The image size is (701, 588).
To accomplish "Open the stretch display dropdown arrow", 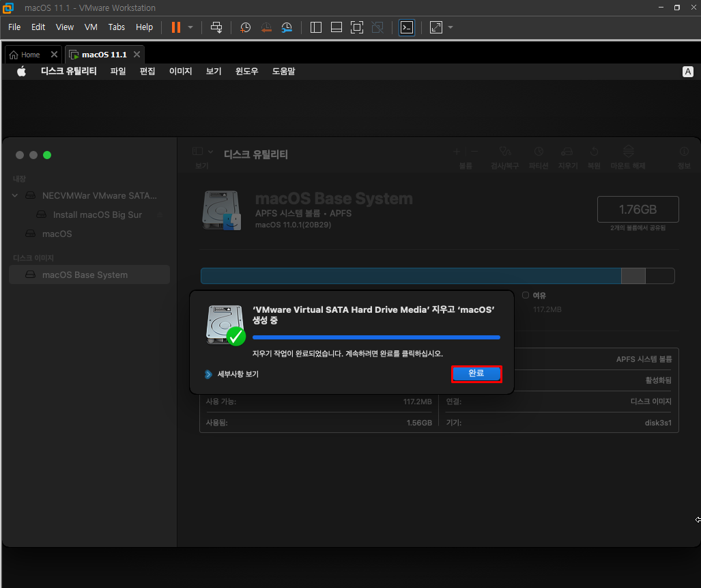I will pyautogui.click(x=450, y=27).
